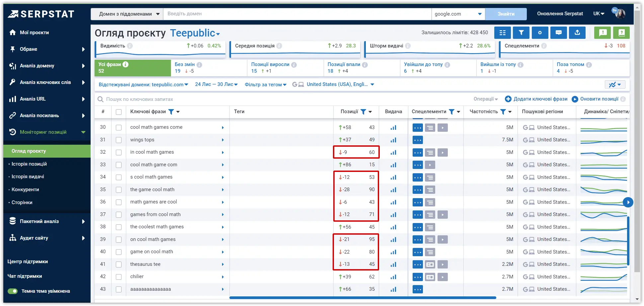Open Конкуренти in sidebar
644x306 pixels.
[x=25, y=190]
